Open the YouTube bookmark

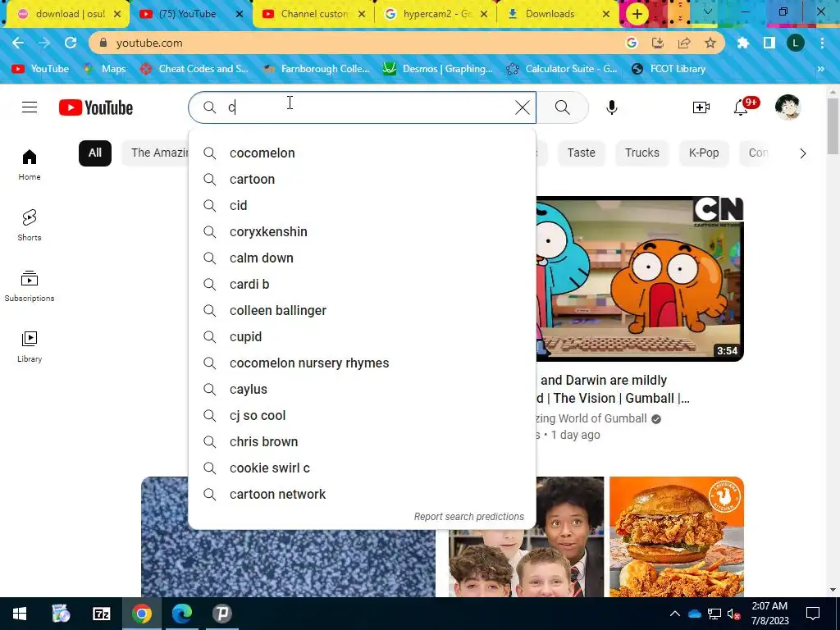40,69
